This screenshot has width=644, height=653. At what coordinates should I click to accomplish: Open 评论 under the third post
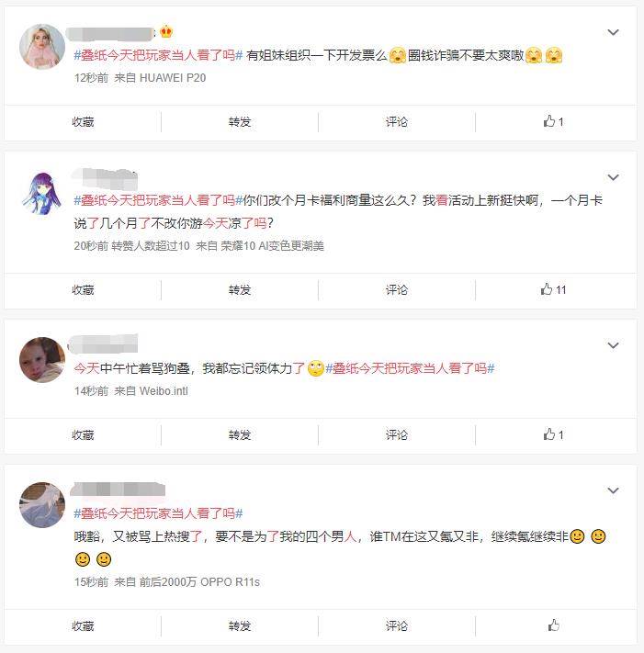[397, 435]
